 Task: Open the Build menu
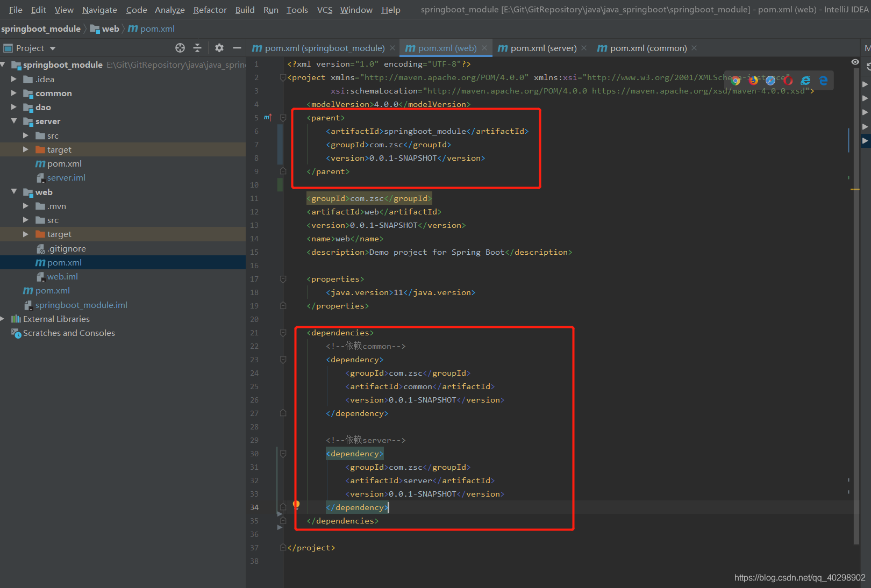245,10
